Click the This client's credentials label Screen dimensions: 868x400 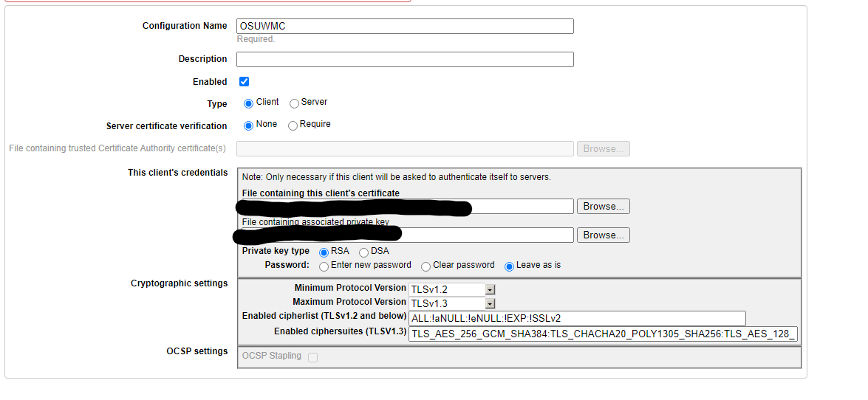click(x=178, y=173)
